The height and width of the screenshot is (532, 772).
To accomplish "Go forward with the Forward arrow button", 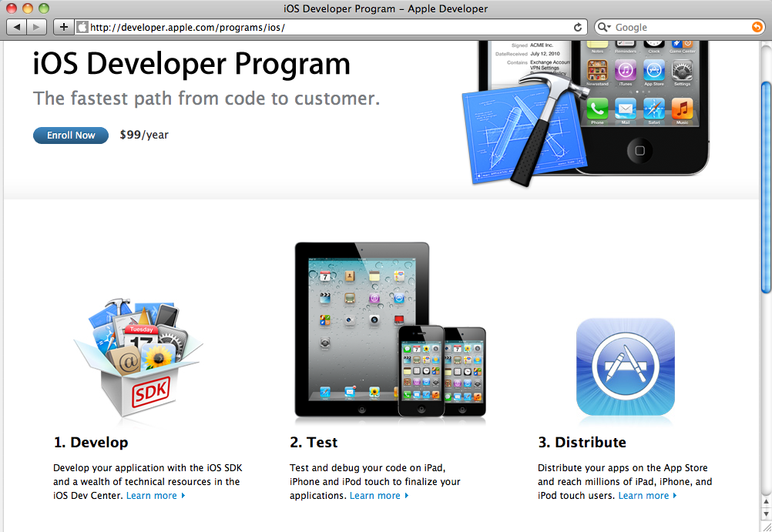I will click(x=36, y=27).
